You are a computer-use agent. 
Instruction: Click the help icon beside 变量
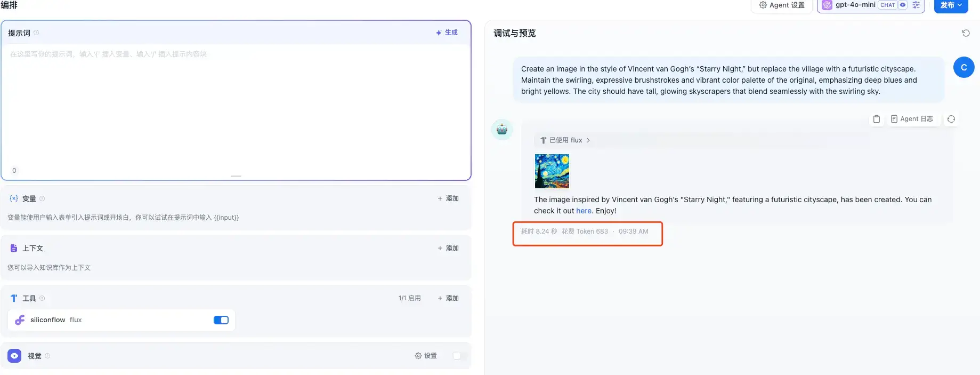(42, 198)
